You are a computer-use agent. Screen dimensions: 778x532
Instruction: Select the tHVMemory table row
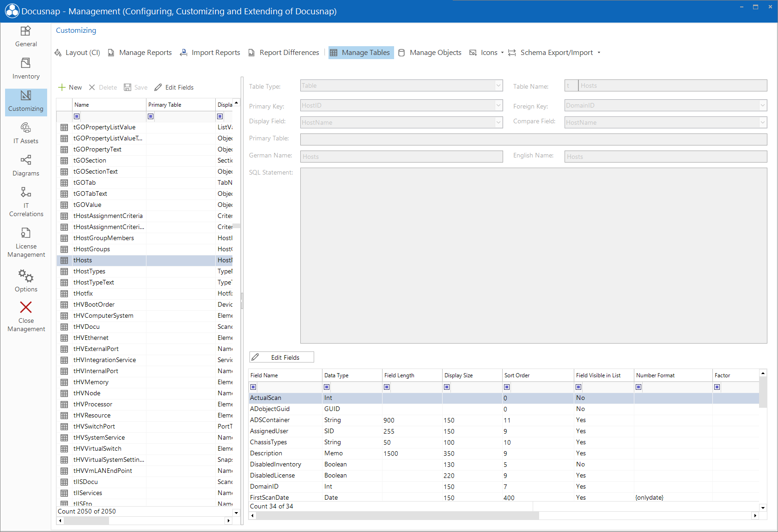point(145,382)
